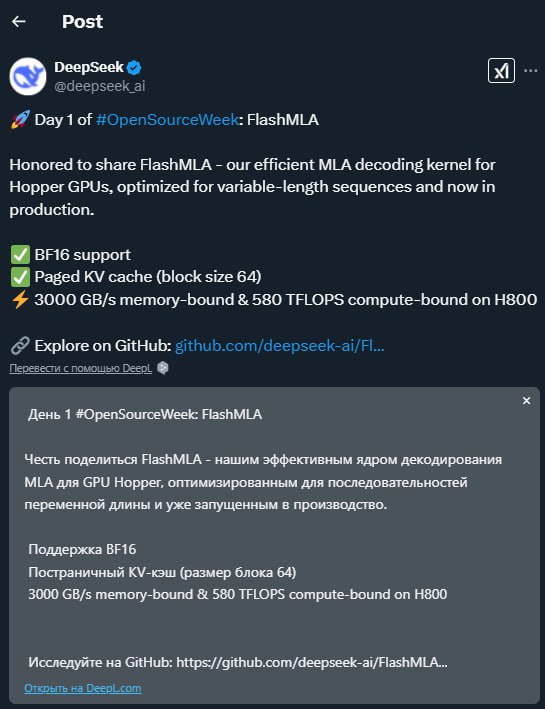This screenshot has width=545, height=709.
Task: Click the checkmark beside Paged KV cache
Action: [20, 277]
